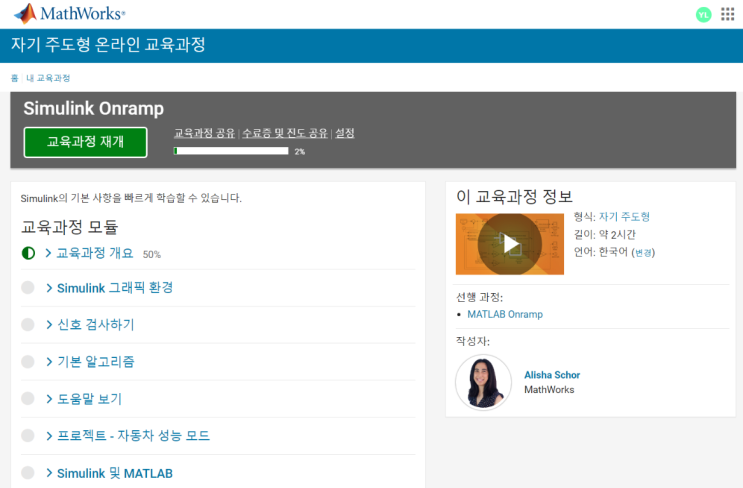Expand the 교육과정 개요 module chevron

coord(48,253)
